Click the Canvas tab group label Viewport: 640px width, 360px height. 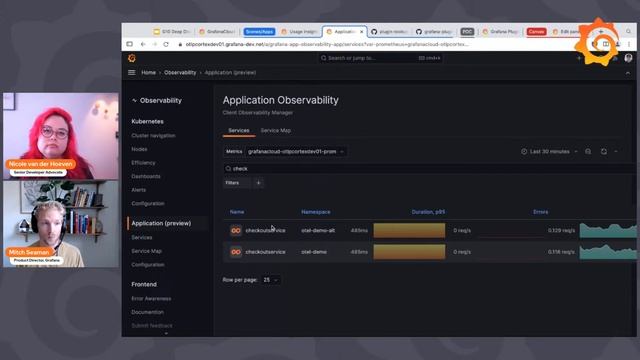tap(536, 31)
